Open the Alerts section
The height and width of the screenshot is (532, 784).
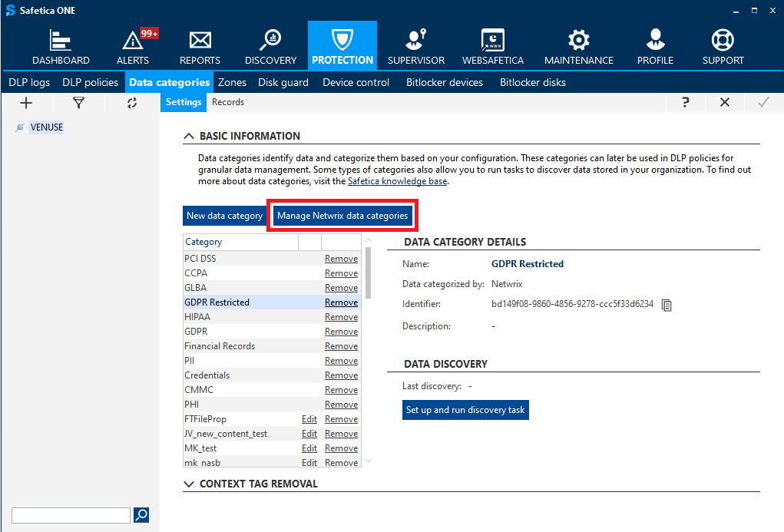coord(133,47)
